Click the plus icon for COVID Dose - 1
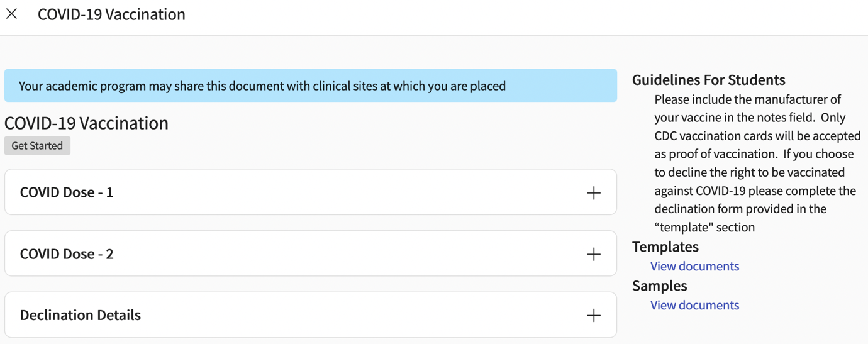This screenshot has height=344, width=868. point(593,193)
